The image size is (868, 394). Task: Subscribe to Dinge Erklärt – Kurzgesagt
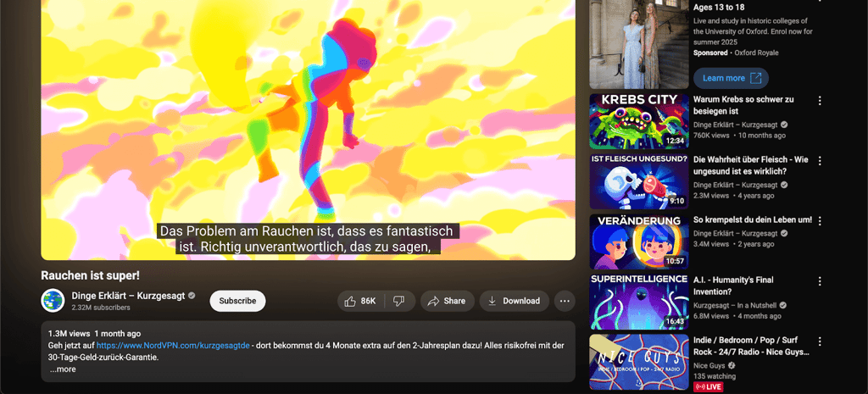pyautogui.click(x=237, y=301)
